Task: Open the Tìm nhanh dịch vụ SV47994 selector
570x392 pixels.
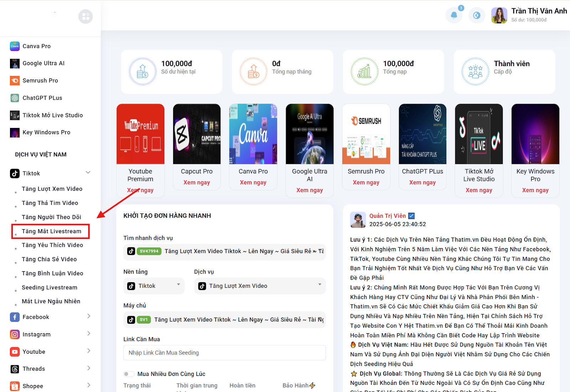Action: 225,251
